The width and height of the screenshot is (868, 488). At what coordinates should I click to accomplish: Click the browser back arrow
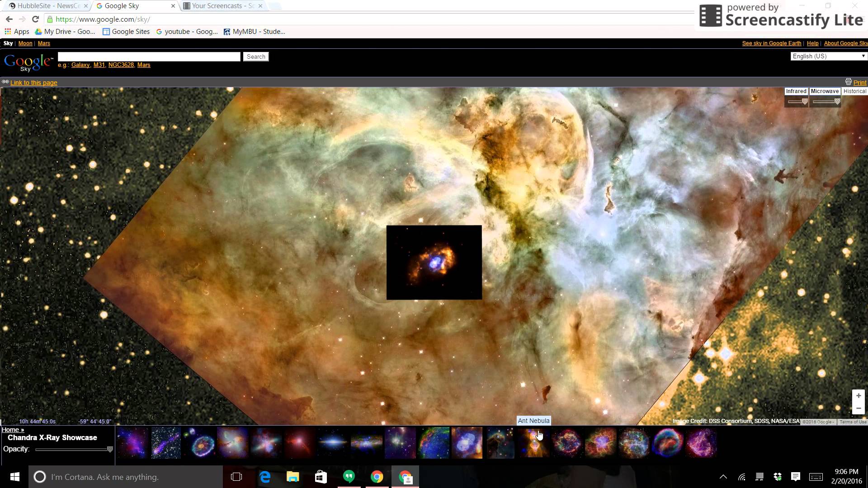pyautogui.click(x=9, y=19)
